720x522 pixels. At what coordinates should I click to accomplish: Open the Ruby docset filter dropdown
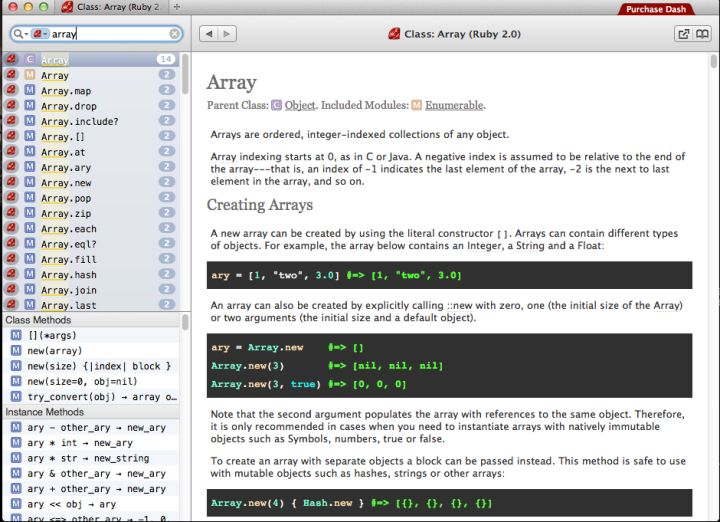tap(40, 34)
